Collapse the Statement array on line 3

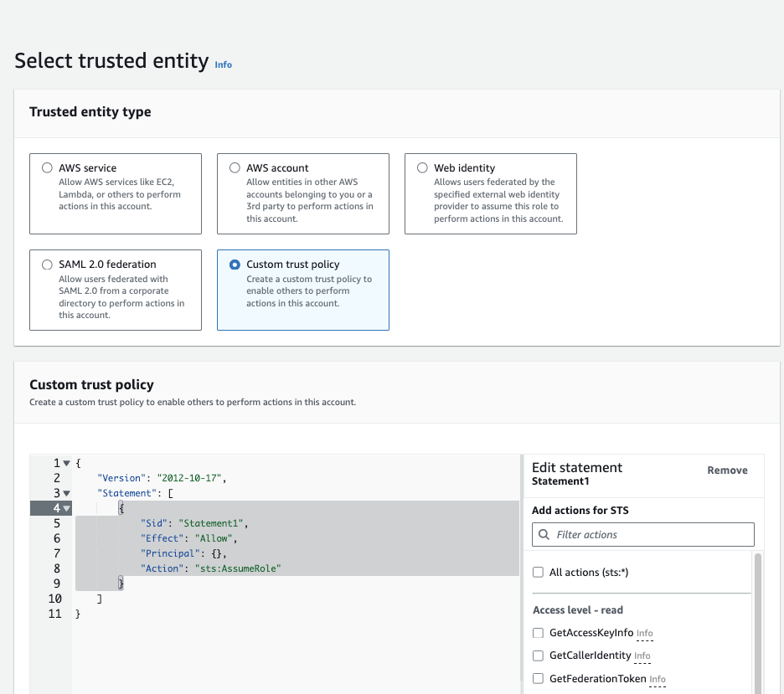pyautogui.click(x=66, y=492)
